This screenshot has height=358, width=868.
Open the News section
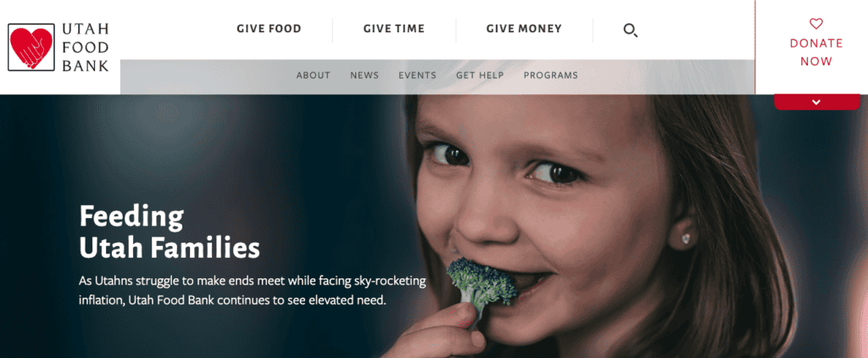pyautogui.click(x=364, y=76)
